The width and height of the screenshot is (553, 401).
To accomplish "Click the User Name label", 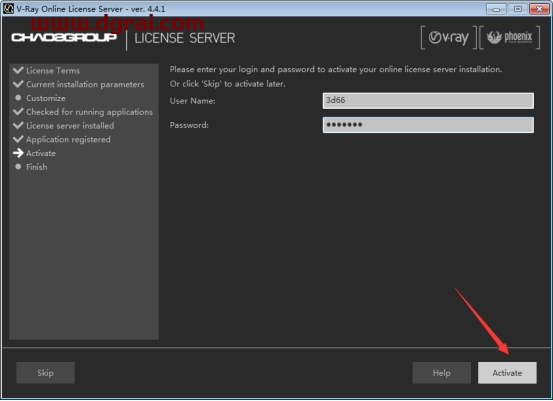I will (x=192, y=101).
